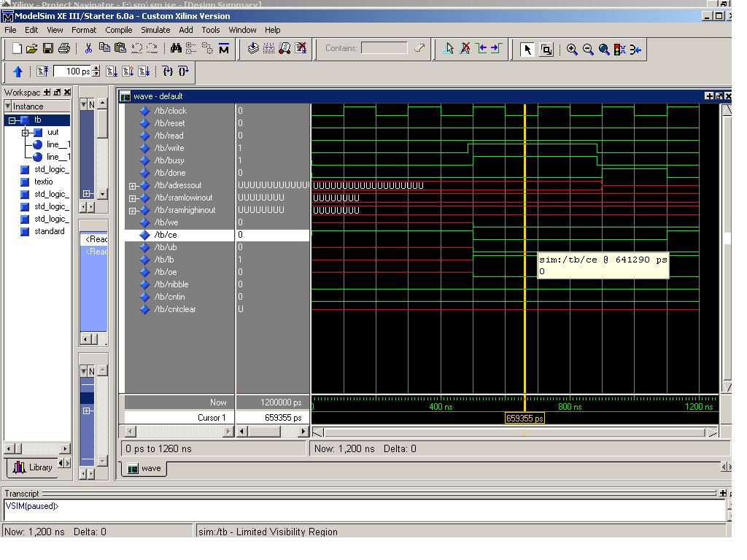Viewport: 747px width, 560px height.
Task: Click the blue up arrow Restart icon
Action: point(18,72)
